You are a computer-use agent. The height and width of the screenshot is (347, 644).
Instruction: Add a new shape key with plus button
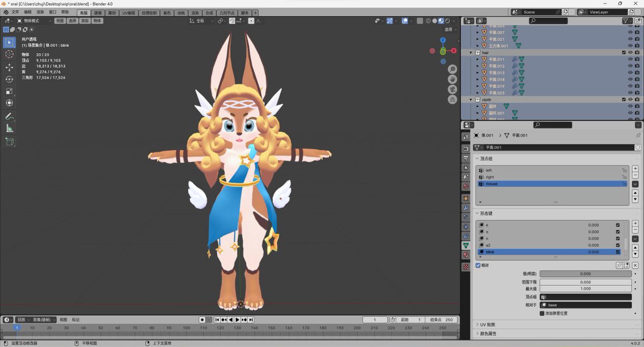(635, 223)
